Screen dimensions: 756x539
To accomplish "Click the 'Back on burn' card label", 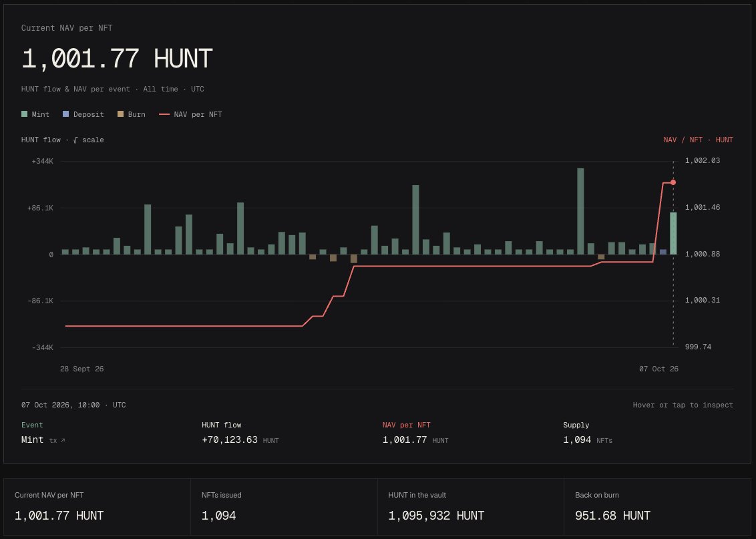I will pyautogui.click(x=597, y=495).
